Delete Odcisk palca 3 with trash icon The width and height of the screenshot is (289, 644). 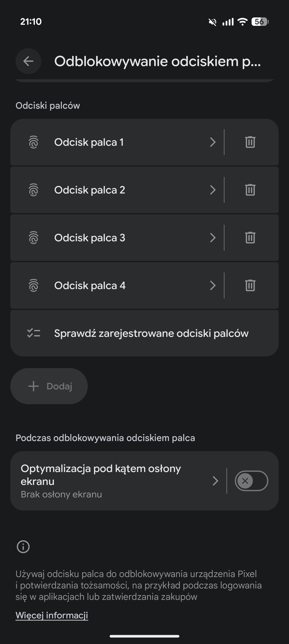250,238
